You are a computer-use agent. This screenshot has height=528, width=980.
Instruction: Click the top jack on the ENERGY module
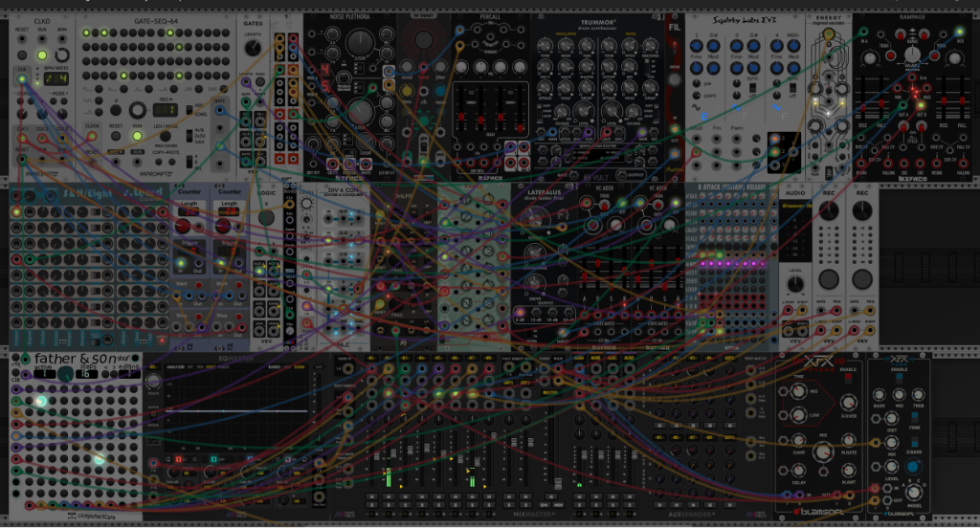pos(828,34)
